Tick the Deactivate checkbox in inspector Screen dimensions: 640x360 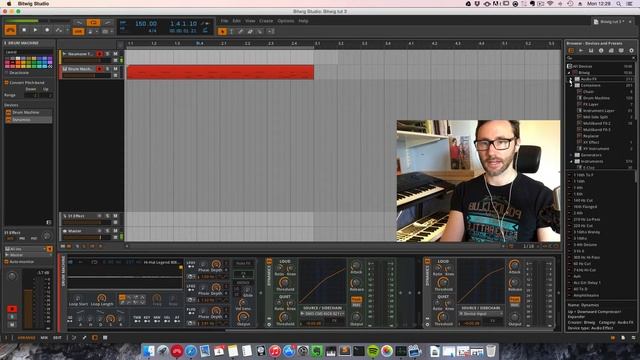click(x=7, y=73)
